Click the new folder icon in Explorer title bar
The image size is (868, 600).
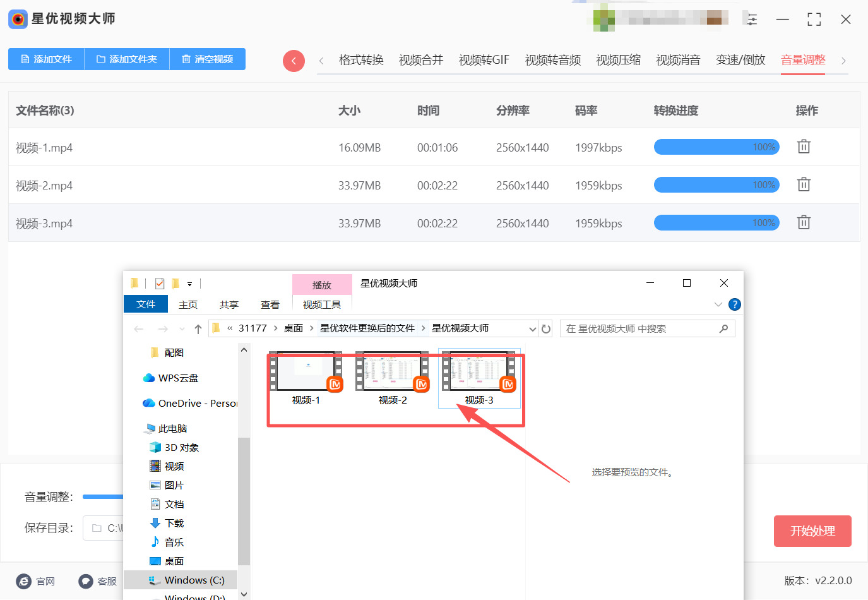175,284
